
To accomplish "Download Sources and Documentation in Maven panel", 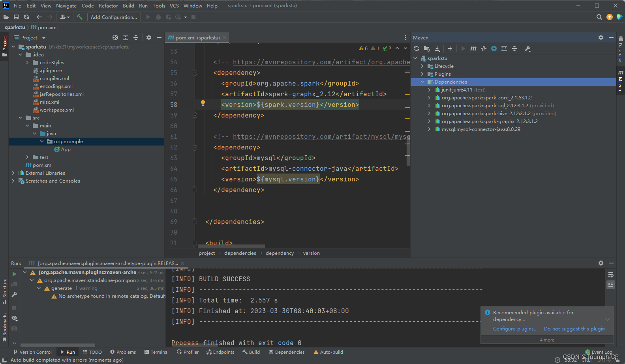I will [437, 49].
